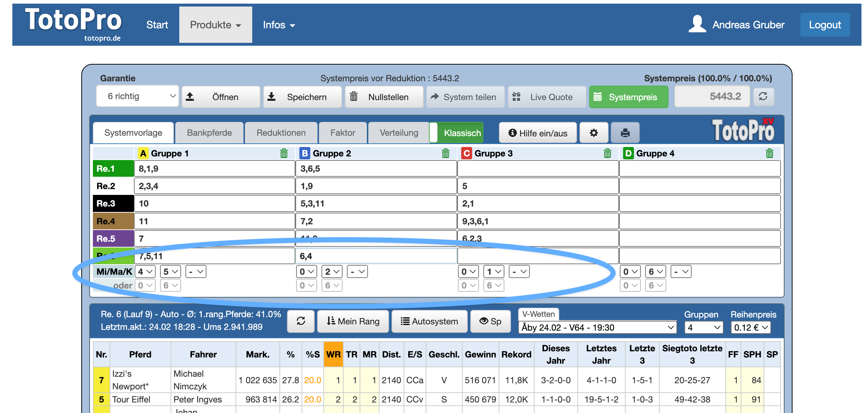Open the Reihenpreis dropdown
Screen dimensions: 868x413
pyautogui.click(x=751, y=327)
